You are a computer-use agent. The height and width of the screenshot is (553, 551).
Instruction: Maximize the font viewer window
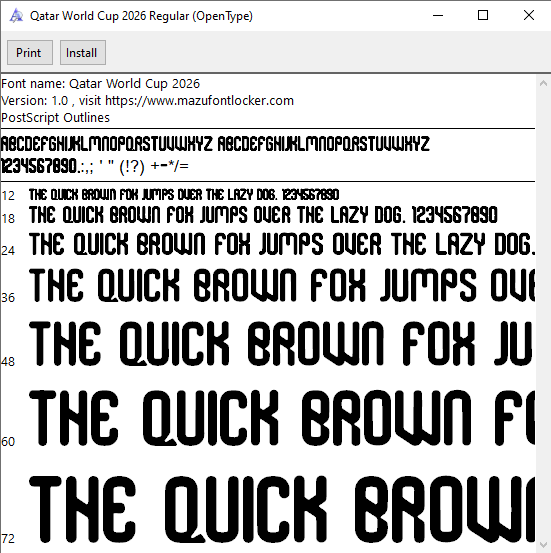[x=483, y=16]
